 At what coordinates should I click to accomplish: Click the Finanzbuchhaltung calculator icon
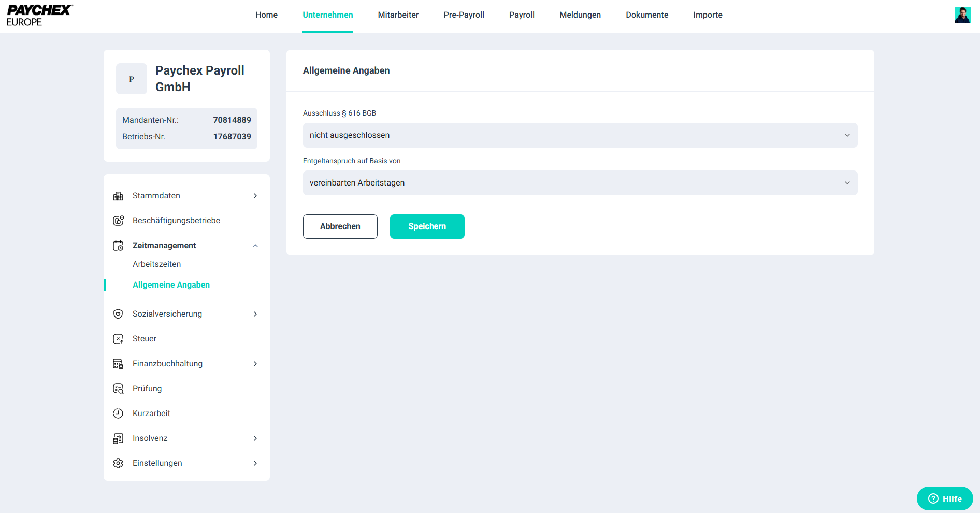tap(118, 364)
